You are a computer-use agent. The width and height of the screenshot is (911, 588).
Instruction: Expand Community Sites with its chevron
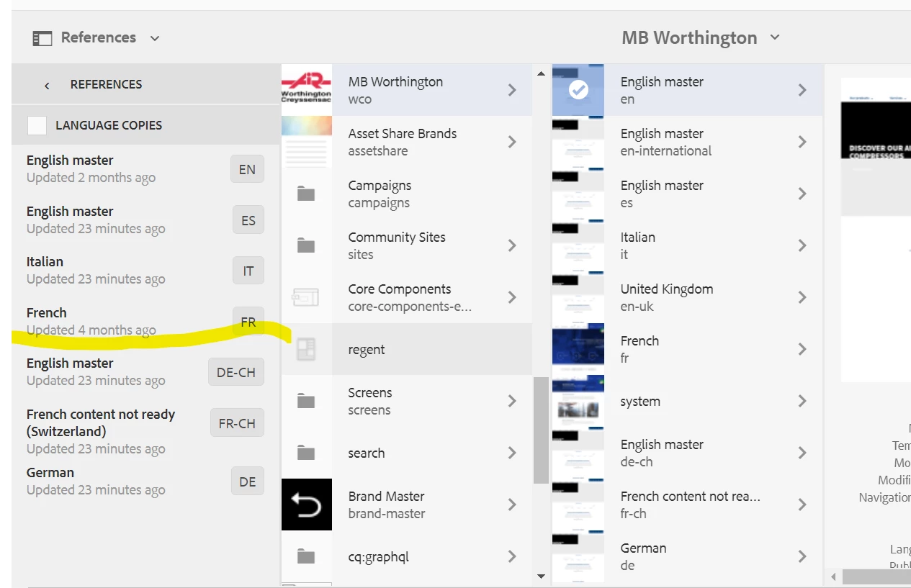pyautogui.click(x=512, y=245)
